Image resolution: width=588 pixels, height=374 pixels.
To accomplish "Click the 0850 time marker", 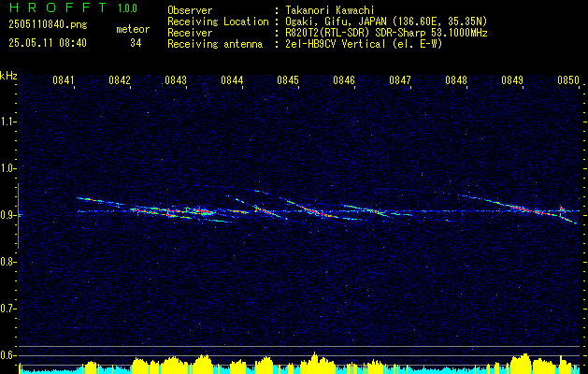I will (568, 80).
